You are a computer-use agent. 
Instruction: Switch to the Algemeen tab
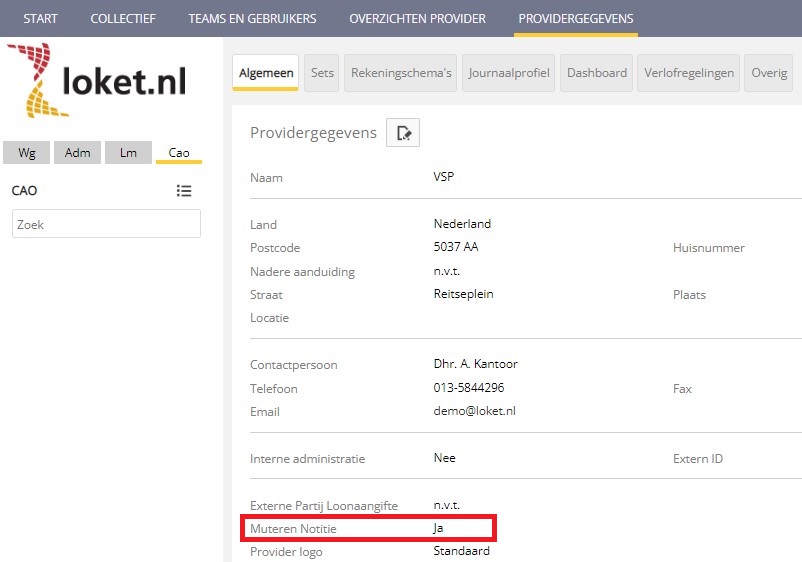pos(266,73)
